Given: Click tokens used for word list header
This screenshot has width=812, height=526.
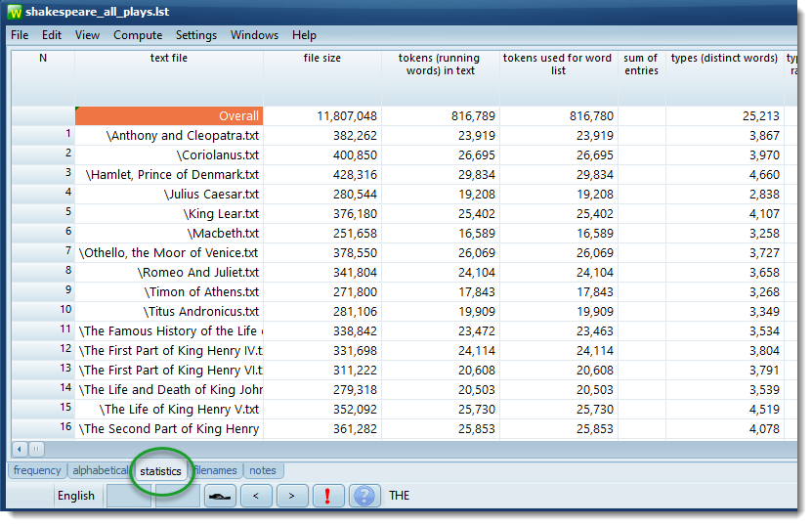Looking at the screenshot, I should pyautogui.click(x=558, y=78).
